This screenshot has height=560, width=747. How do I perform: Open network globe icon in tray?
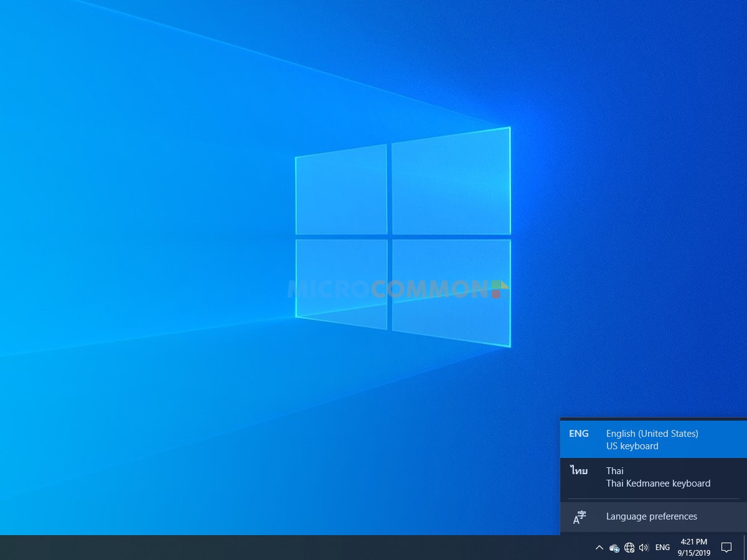629,548
